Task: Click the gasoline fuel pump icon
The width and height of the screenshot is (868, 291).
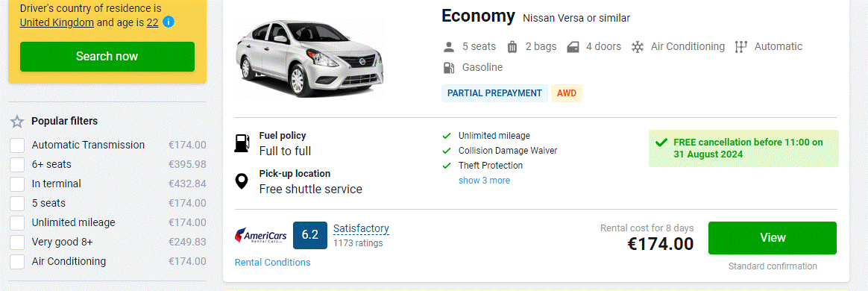Action: [449, 68]
